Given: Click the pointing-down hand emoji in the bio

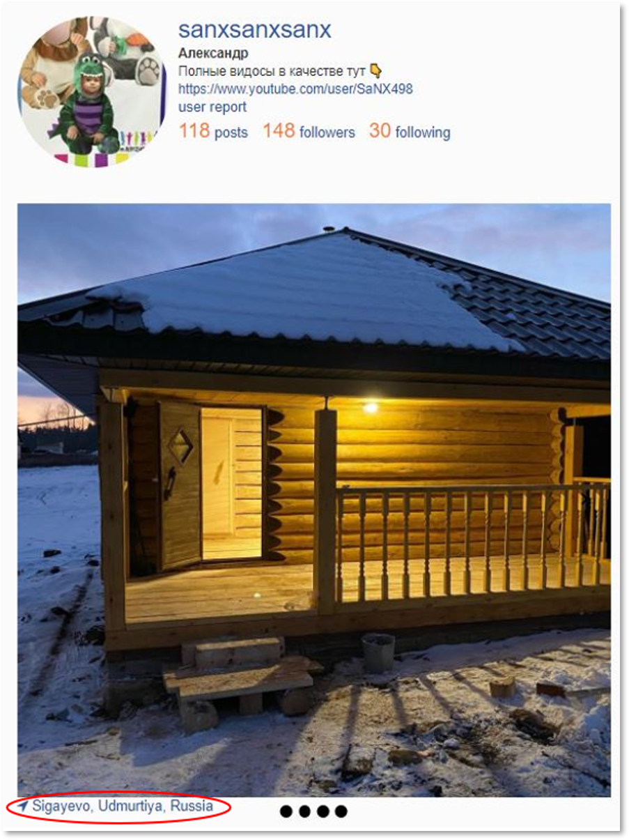Looking at the screenshot, I should coord(375,71).
